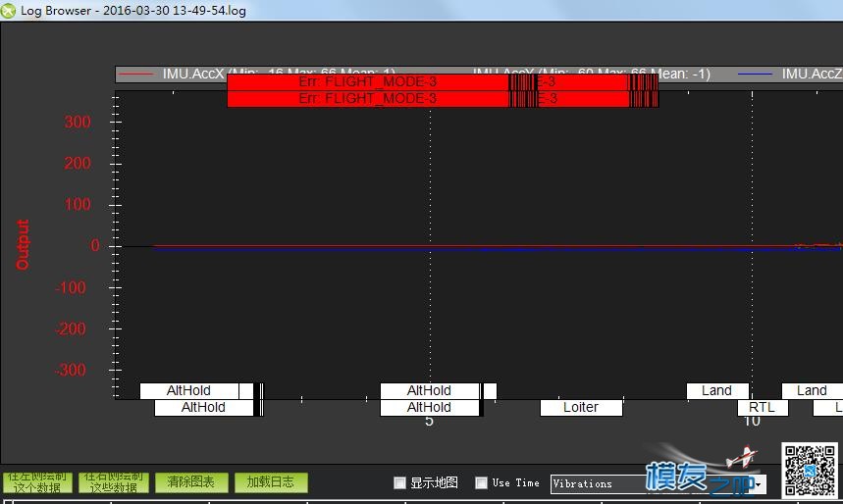Click the -200 value on Y axis

pyautogui.click(x=70, y=328)
